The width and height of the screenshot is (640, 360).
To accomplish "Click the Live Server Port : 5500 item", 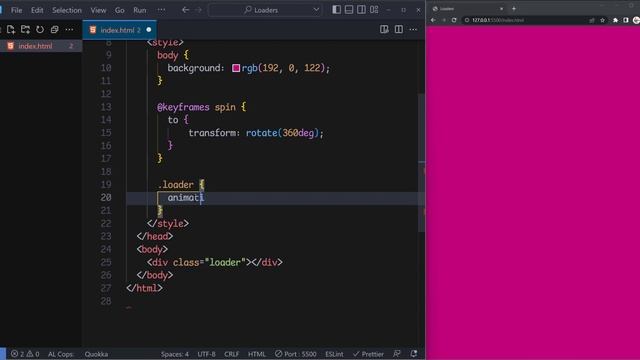I will point(296,354).
